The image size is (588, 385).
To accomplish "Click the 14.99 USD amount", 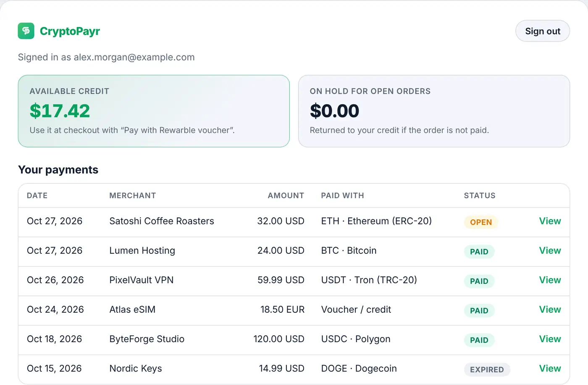I will [281, 368].
